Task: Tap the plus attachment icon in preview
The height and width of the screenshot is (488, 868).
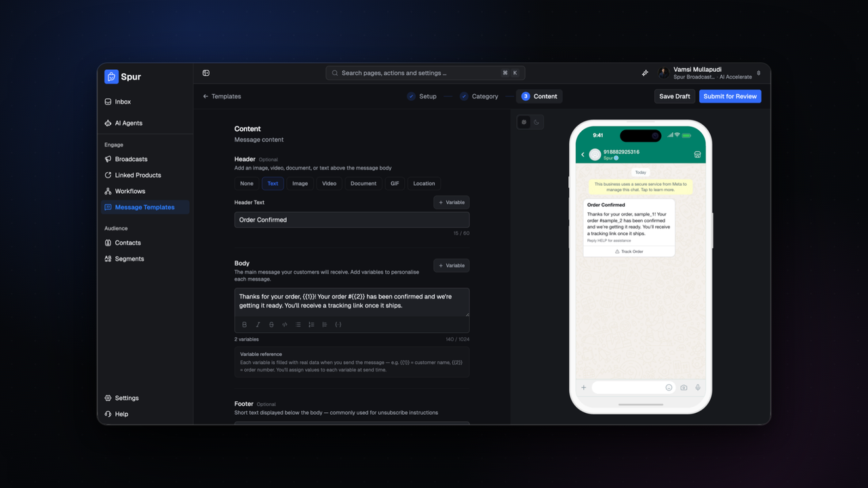Action: tap(583, 388)
